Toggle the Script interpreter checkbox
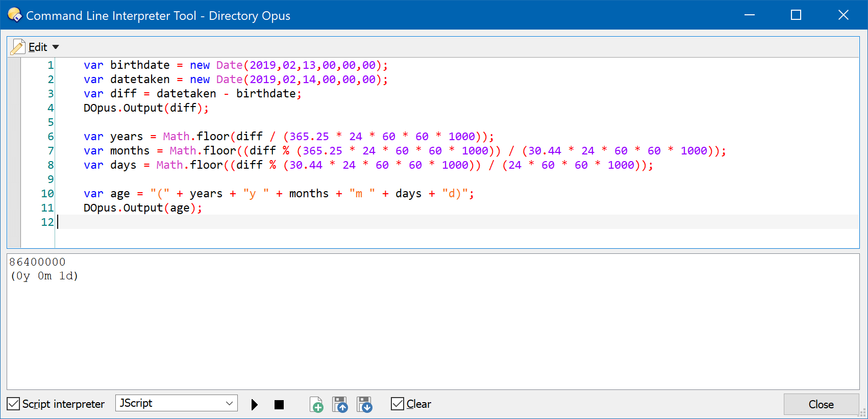This screenshot has width=868, height=419. (13, 404)
